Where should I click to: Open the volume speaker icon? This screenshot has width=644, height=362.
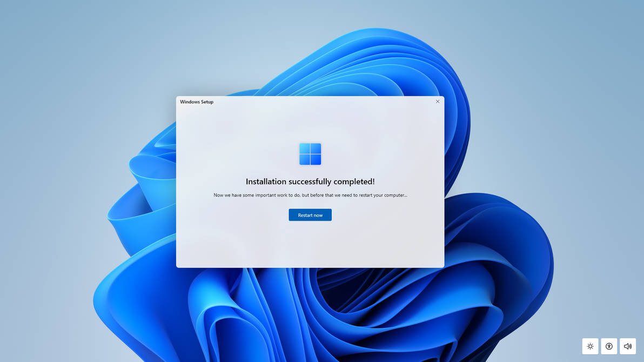pos(628,346)
